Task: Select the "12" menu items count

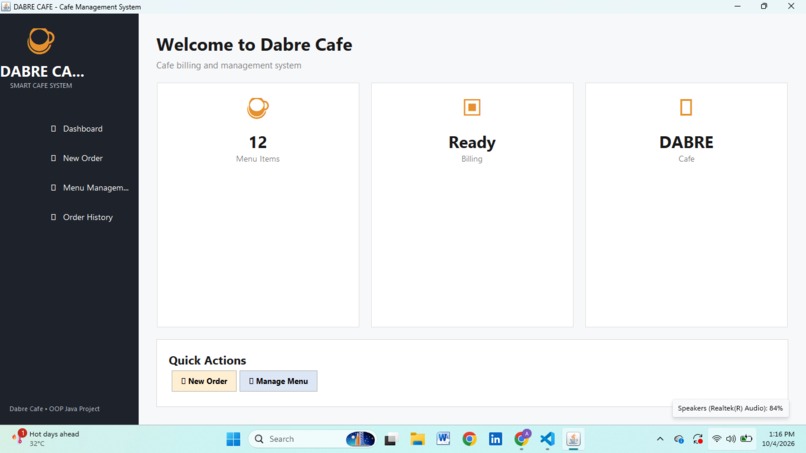Action: point(258,142)
